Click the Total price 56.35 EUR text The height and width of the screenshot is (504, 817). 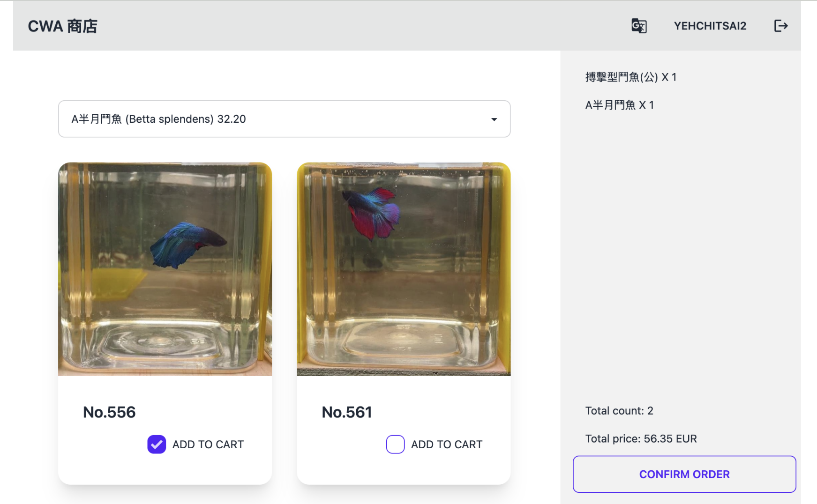click(641, 439)
